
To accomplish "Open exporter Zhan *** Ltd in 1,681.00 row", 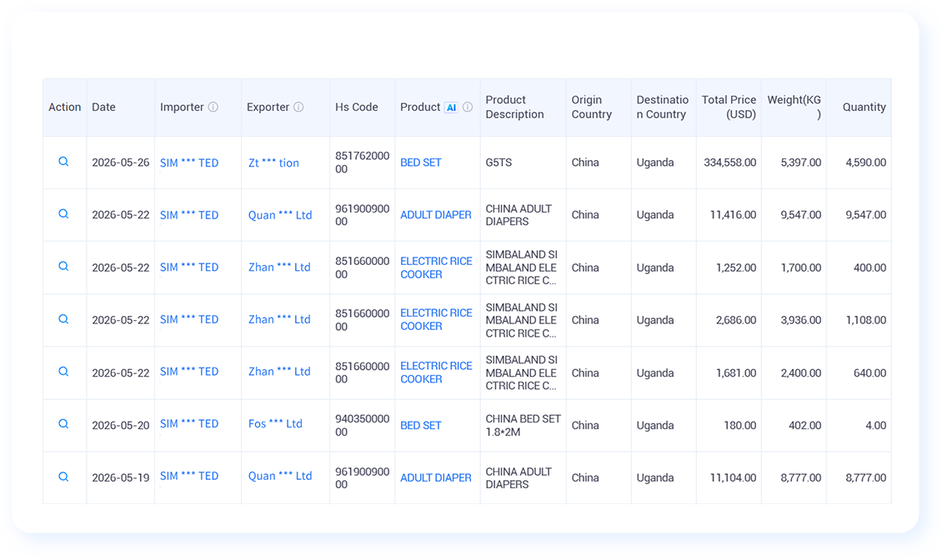I will pos(279,372).
